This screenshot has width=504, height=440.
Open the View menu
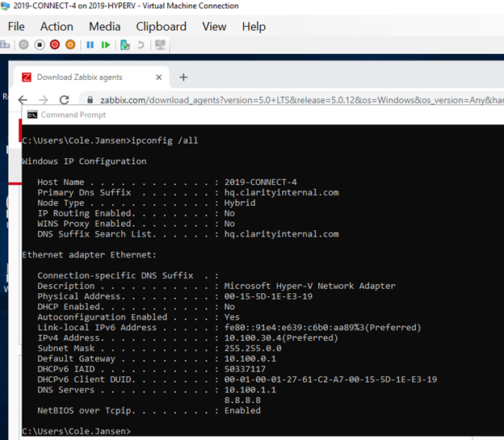click(x=214, y=27)
